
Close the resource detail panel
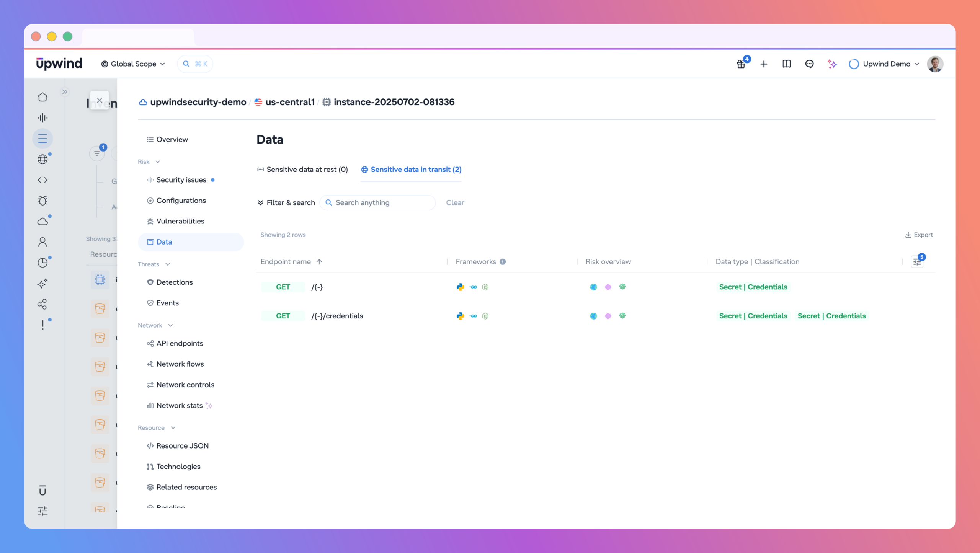point(100,100)
